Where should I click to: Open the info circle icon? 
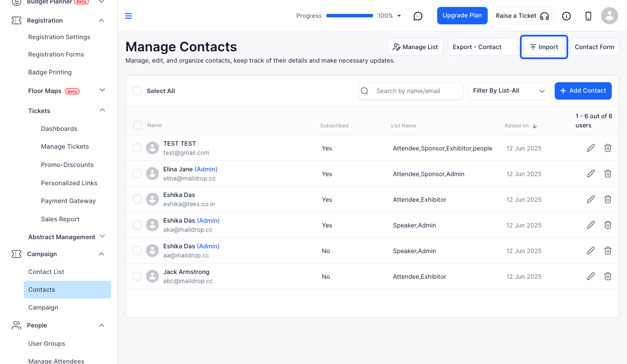566,16
